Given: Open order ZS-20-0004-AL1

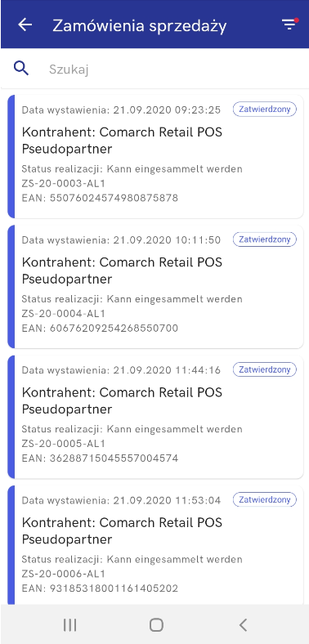Looking at the screenshot, I should [x=155, y=287].
